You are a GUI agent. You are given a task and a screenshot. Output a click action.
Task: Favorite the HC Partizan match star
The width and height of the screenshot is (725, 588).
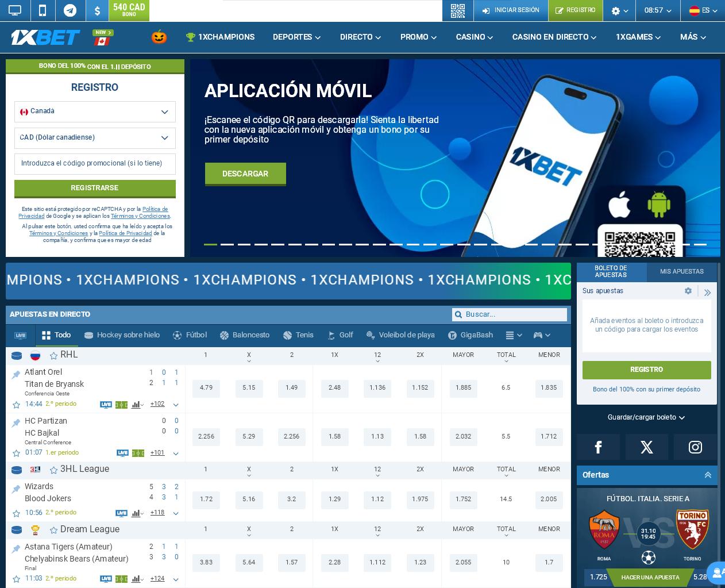click(16, 453)
